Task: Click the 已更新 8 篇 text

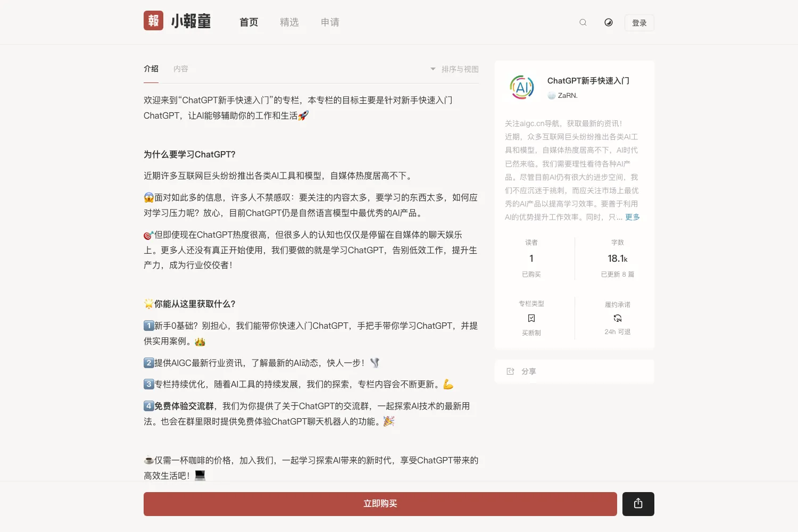Action: click(618, 275)
